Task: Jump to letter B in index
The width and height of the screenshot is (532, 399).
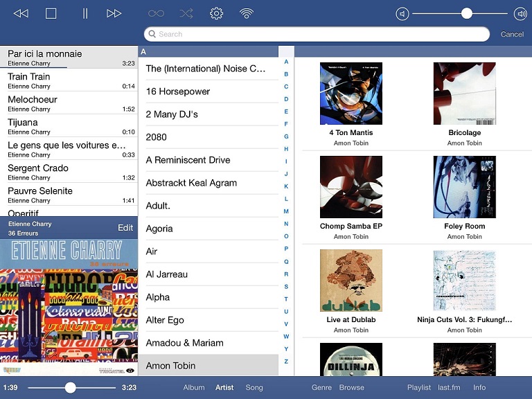Action: (x=286, y=74)
